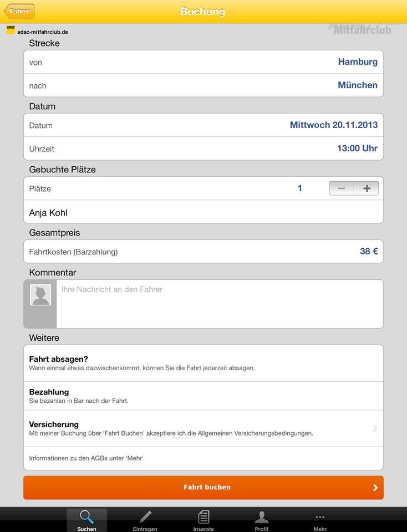The width and height of the screenshot is (407, 532).
Task: Select the departure city Hamburg
Action: (x=358, y=62)
